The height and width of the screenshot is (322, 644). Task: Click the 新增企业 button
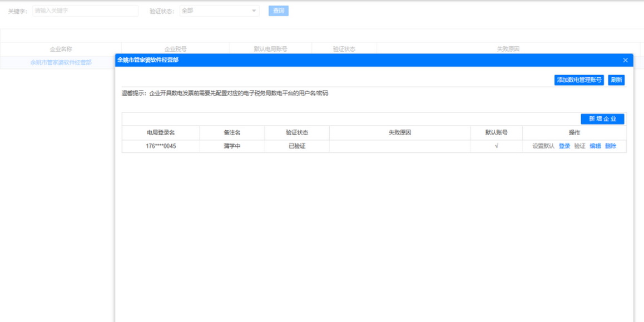coord(602,119)
